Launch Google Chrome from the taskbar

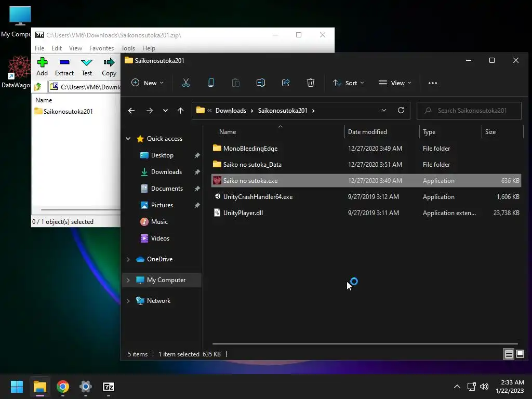[63, 387]
